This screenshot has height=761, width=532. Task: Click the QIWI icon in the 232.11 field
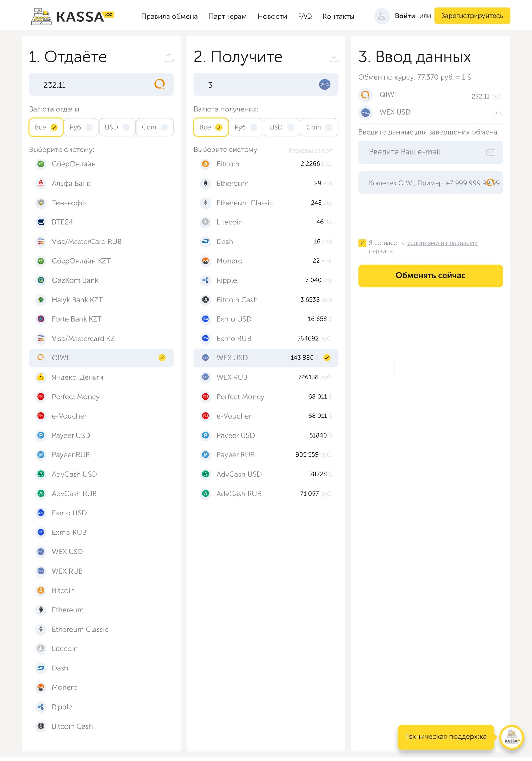160,84
